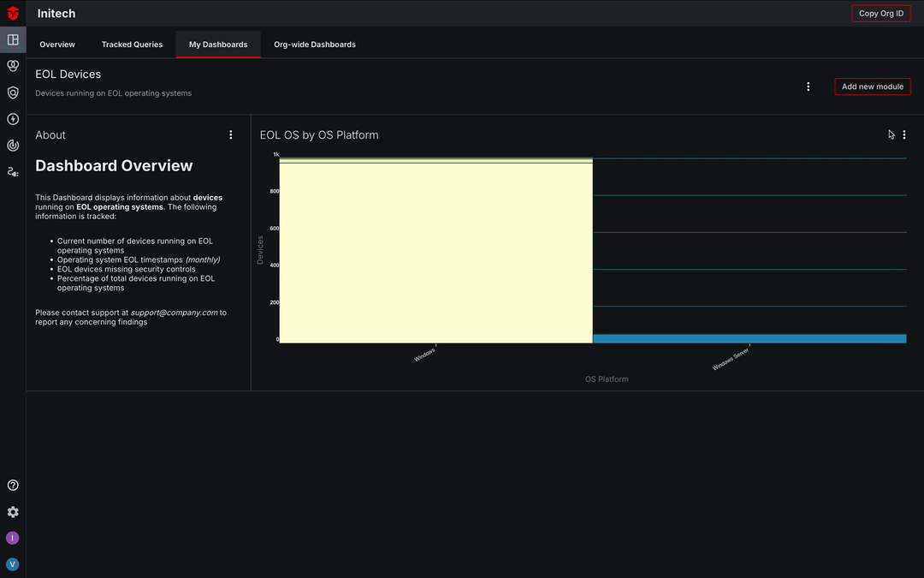Open the connector plug icon in the sidebar
The image size is (924, 578).
(13, 171)
